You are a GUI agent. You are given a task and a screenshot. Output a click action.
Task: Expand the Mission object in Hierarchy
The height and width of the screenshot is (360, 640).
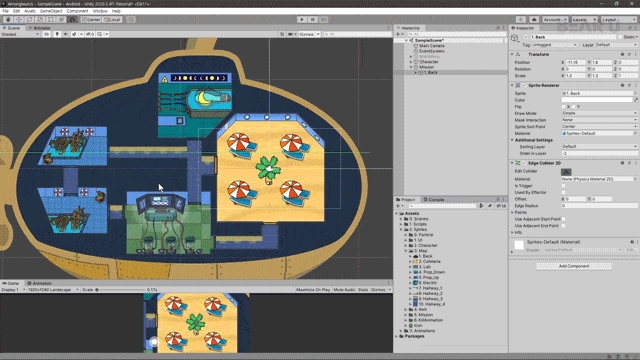[x=411, y=67]
